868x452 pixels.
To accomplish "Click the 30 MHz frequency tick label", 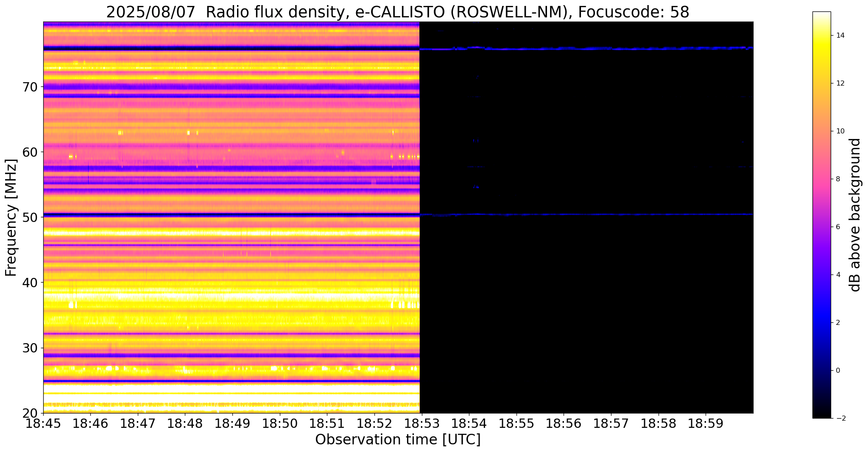I will [30, 348].
